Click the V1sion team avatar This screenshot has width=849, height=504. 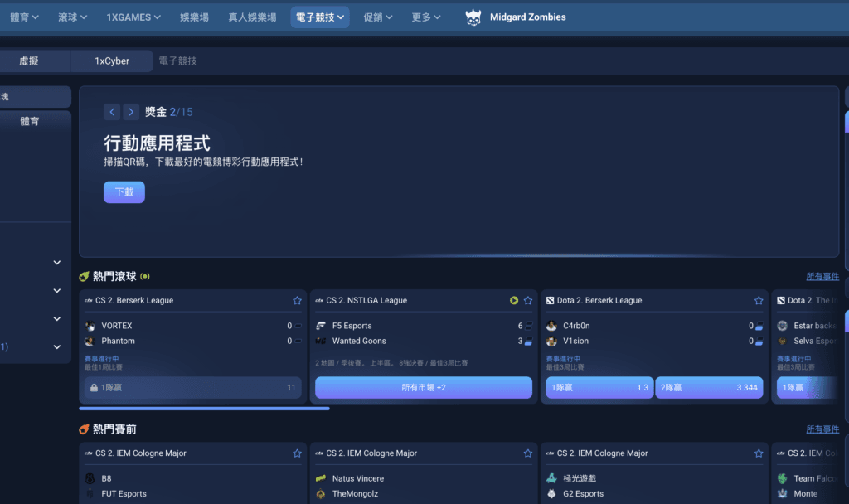[551, 341]
